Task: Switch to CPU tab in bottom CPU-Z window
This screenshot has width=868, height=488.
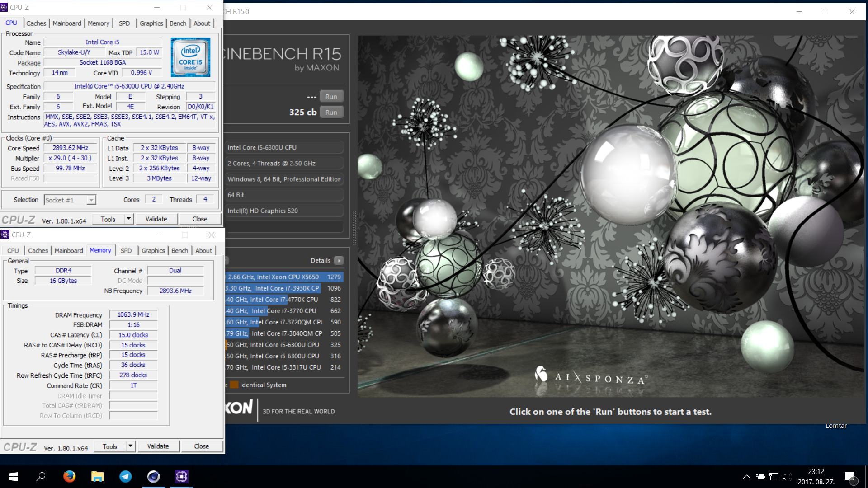Action: (13, 250)
